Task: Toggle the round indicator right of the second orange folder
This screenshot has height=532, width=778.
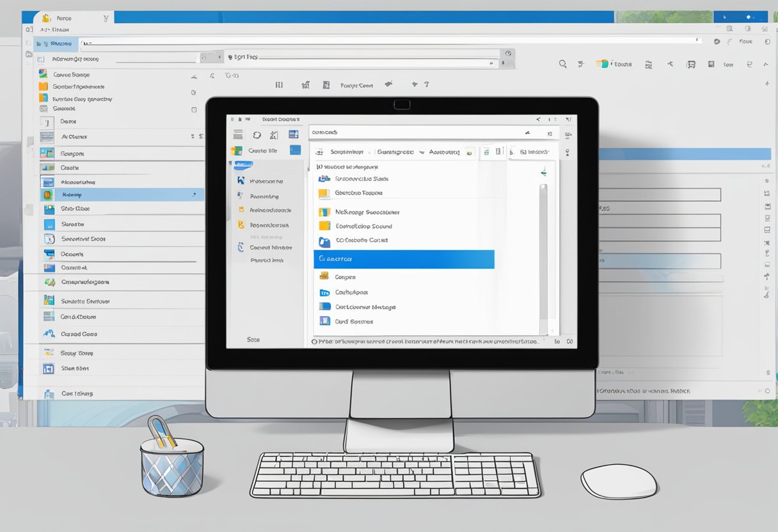Action: [193, 93]
